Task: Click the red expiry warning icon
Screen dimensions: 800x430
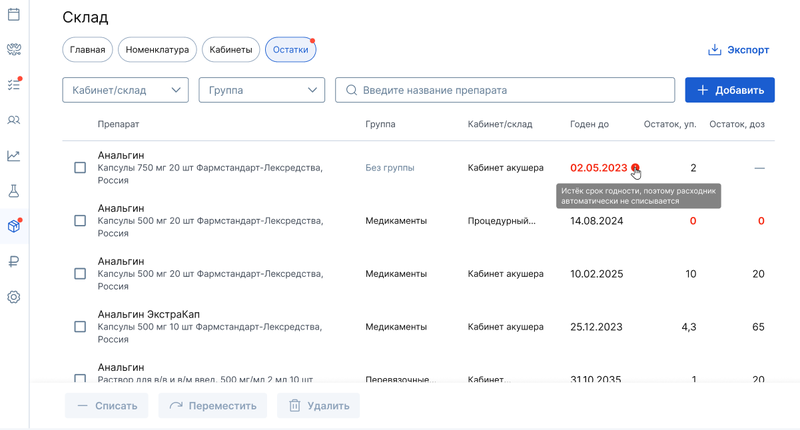Action: pos(636,169)
